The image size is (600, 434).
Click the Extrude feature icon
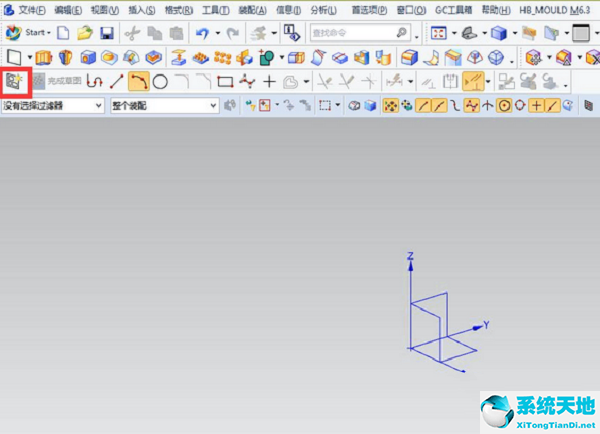coord(44,58)
